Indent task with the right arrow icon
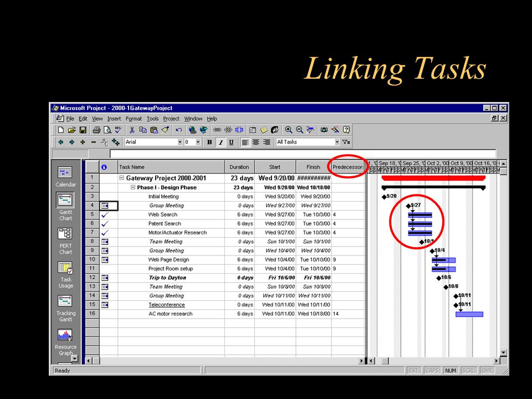The image size is (532, 399). click(x=71, y=142)
